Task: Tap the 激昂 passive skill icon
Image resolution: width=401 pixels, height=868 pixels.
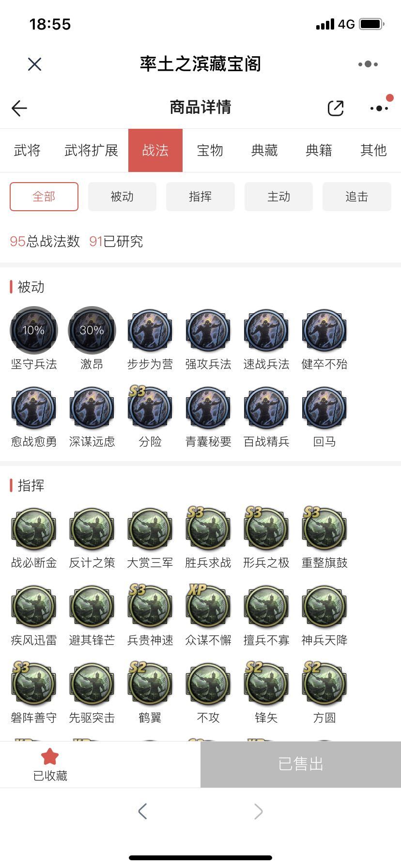Action: tap(92, 330)
